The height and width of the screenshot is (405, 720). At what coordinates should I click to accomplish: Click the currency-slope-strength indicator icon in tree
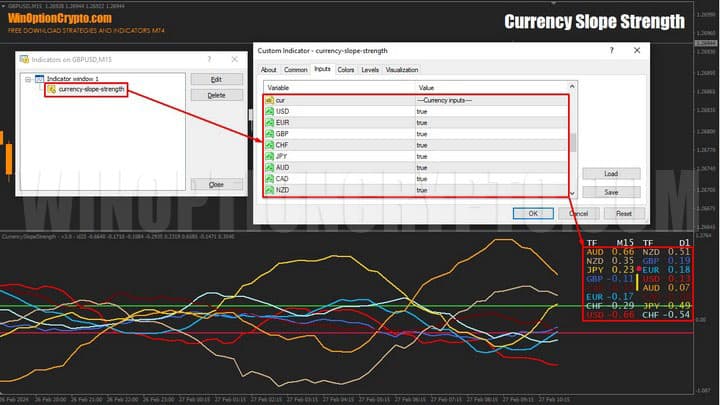tap(51, 89)
